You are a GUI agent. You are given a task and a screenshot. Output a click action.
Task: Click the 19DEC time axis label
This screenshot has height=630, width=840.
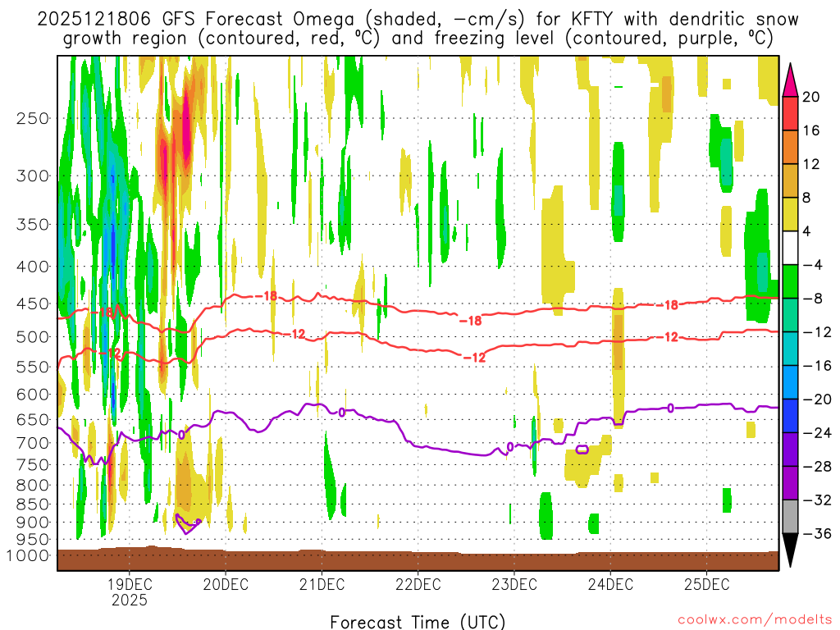[129, 584]
